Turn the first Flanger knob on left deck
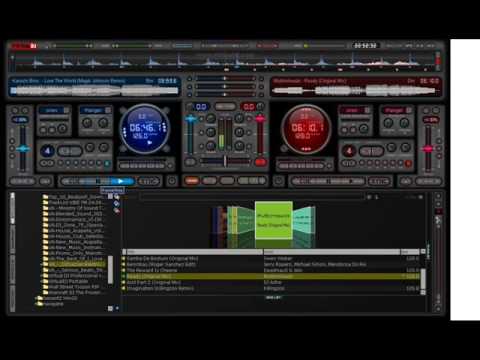The image size is (480, 360). pyautogui.click(x=87, y=123)
